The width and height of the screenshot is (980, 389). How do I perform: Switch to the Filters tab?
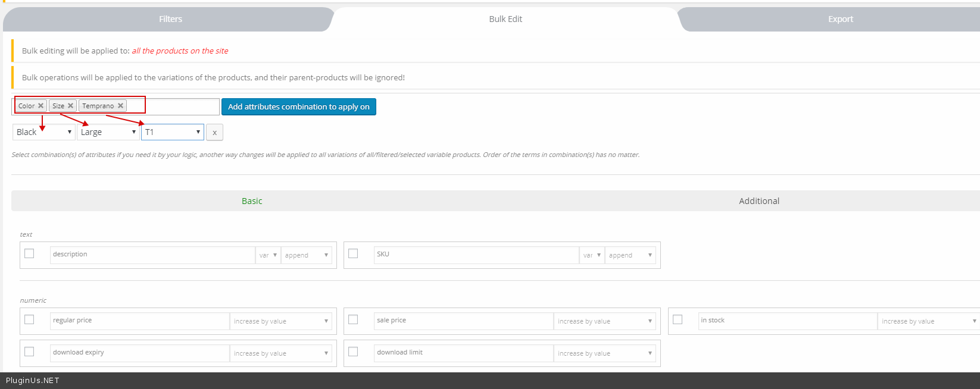coord(170,19)
